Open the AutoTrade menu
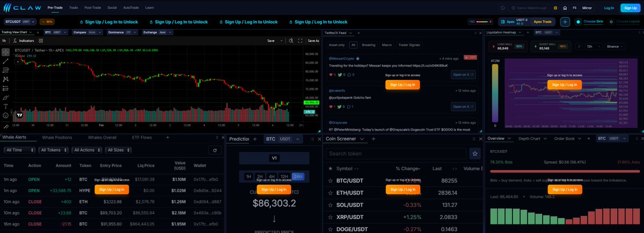Screen dimensions: 644x233 point(131,8)
